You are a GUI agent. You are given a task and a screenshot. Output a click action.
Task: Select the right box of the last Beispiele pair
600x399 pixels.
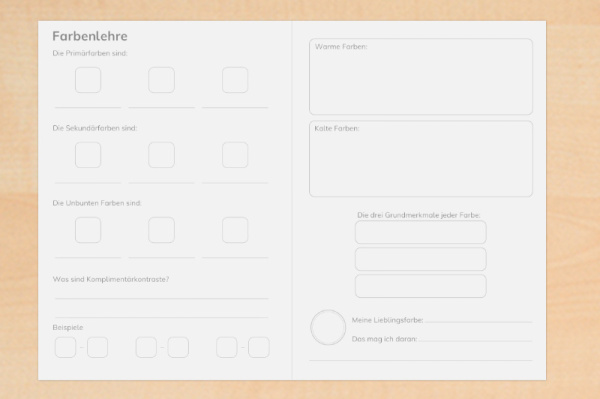(259, 347)
